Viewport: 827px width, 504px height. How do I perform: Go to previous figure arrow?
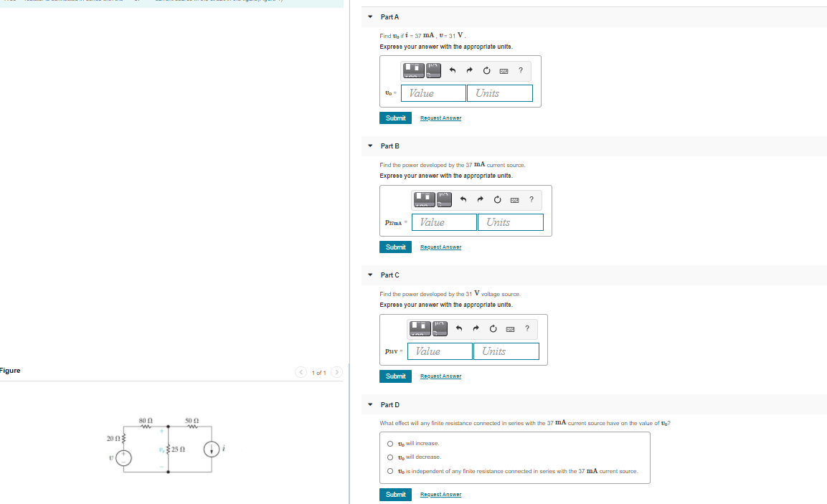click(x=301, y=372)
